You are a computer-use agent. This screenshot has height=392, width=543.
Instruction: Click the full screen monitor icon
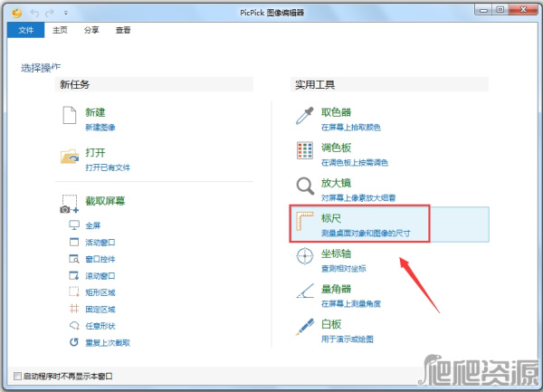[x=74, y=225]
